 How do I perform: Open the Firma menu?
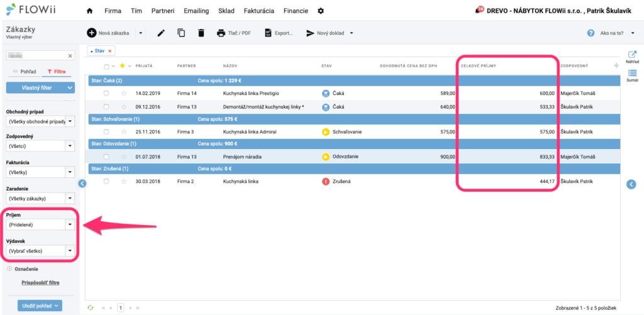click(x=113, y=11)
